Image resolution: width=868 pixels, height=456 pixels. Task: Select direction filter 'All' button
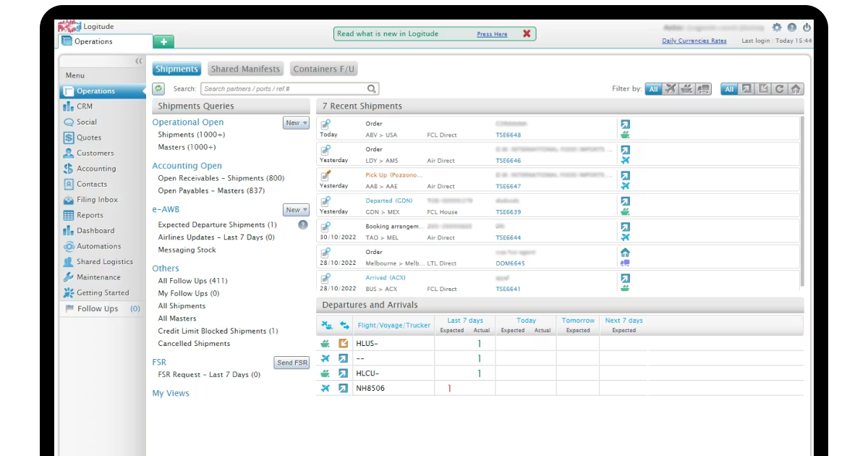click(729, 89)
